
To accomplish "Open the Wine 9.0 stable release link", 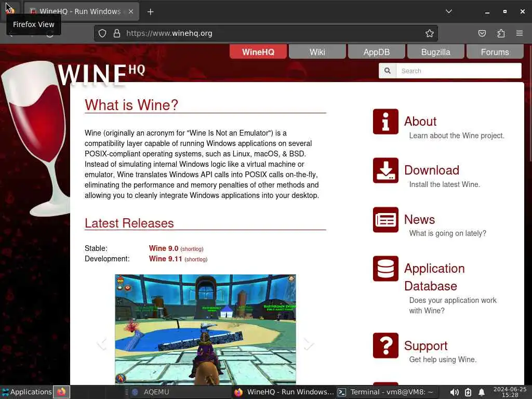I will 164,248.
